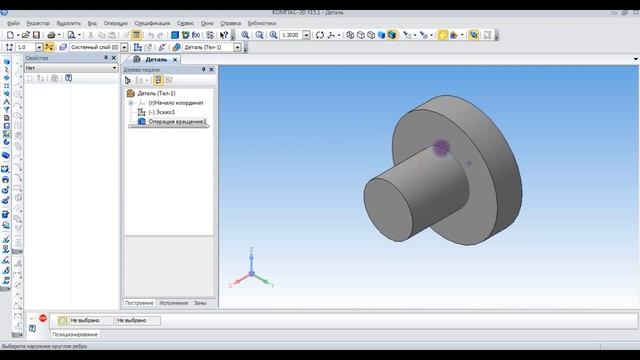
Task: Click the zoom by window magnifier icon
Action: pos(259,35)
